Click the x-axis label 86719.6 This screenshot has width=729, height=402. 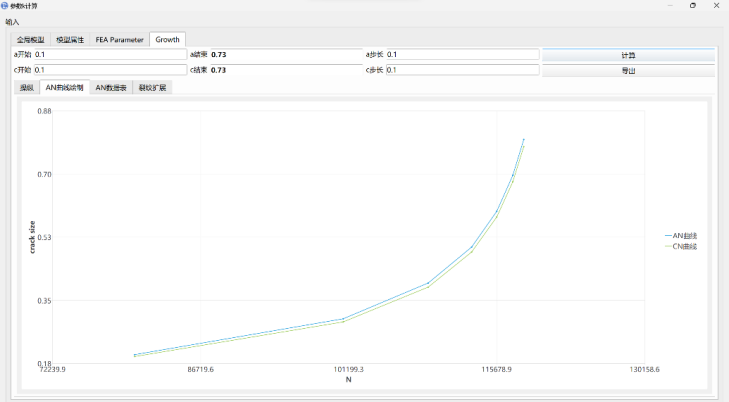(200, 369)
